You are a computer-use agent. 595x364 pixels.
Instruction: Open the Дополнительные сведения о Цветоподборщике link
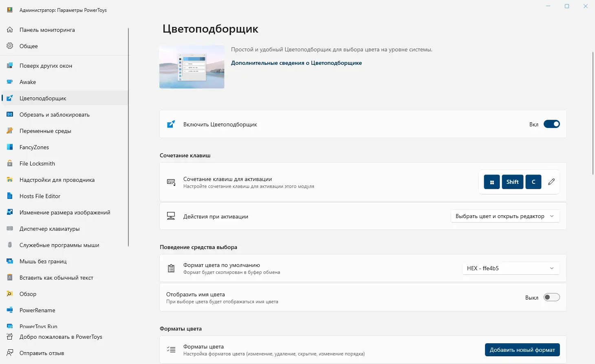pos(296,63)
